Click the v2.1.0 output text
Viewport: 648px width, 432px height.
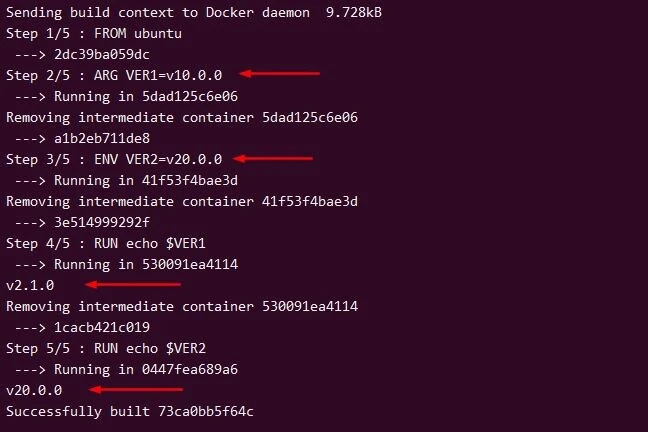[x=30, y=285]
